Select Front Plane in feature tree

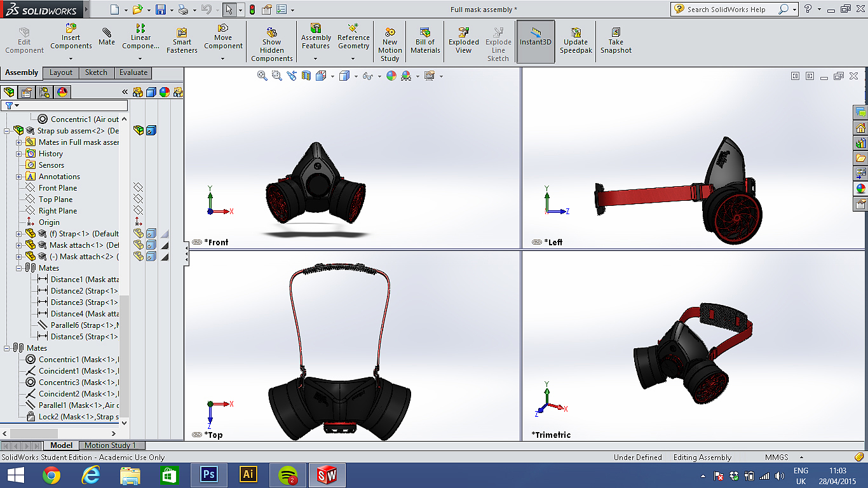point(57,188)
